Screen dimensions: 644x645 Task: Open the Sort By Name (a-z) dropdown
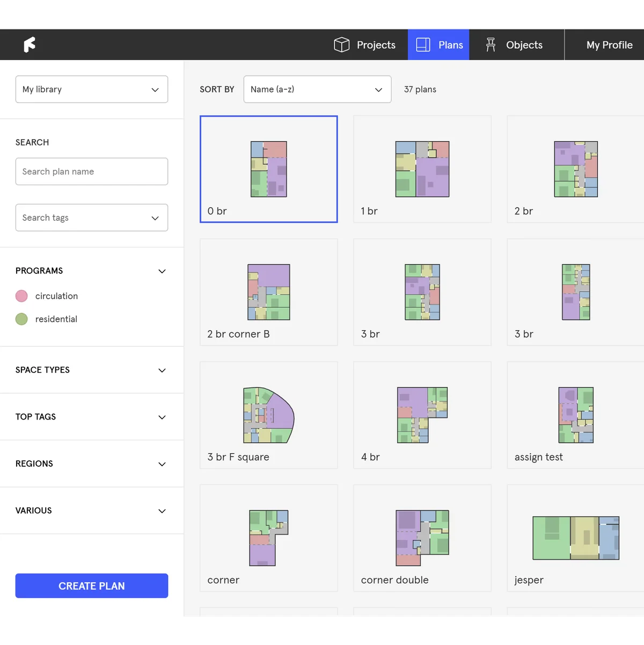click(317, 89)
